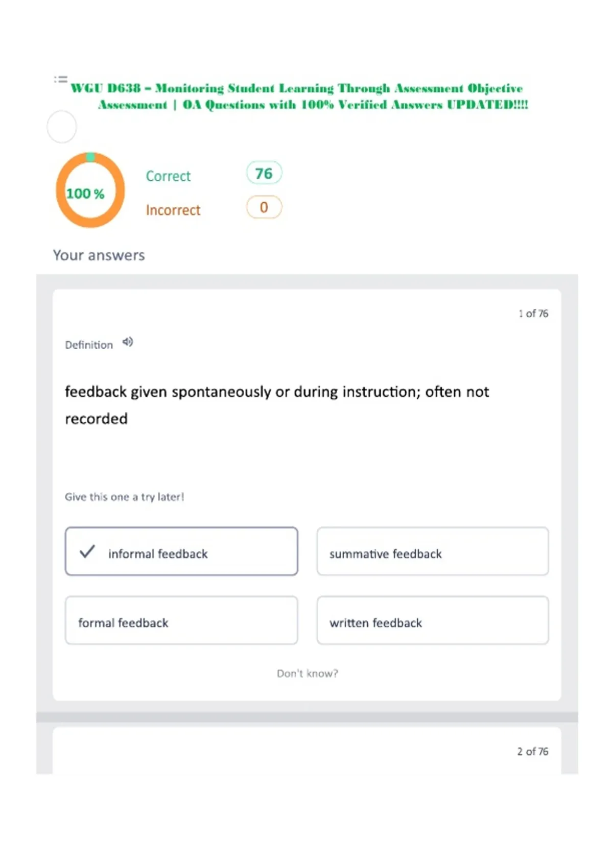Click the checkmark icon on informal feedback
Image resolution: width=613 pixels, height=868 pixels.
(x=87, y=551)
